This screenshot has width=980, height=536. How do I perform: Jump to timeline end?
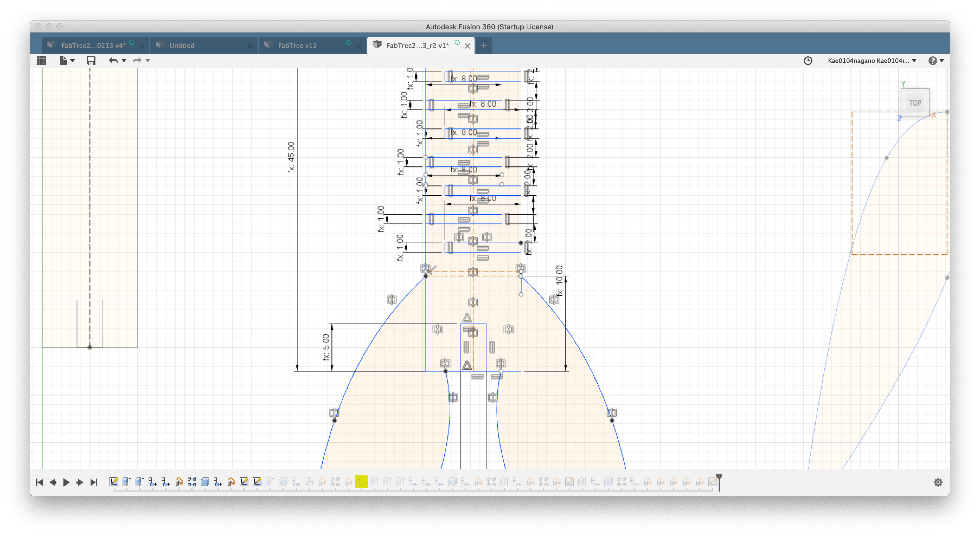94,482
